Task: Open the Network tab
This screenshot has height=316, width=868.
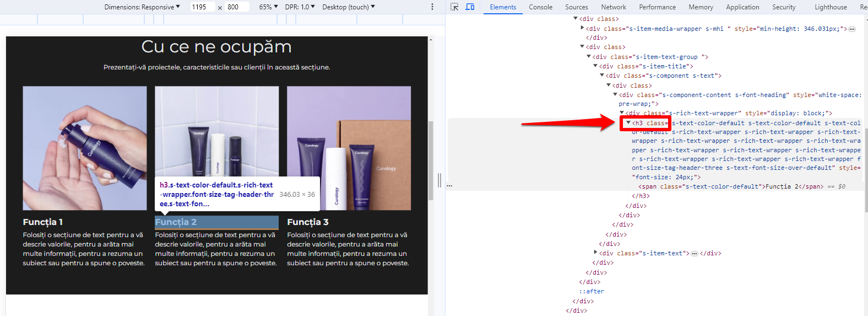Action: pyautogui.click(x=614, y=7)
